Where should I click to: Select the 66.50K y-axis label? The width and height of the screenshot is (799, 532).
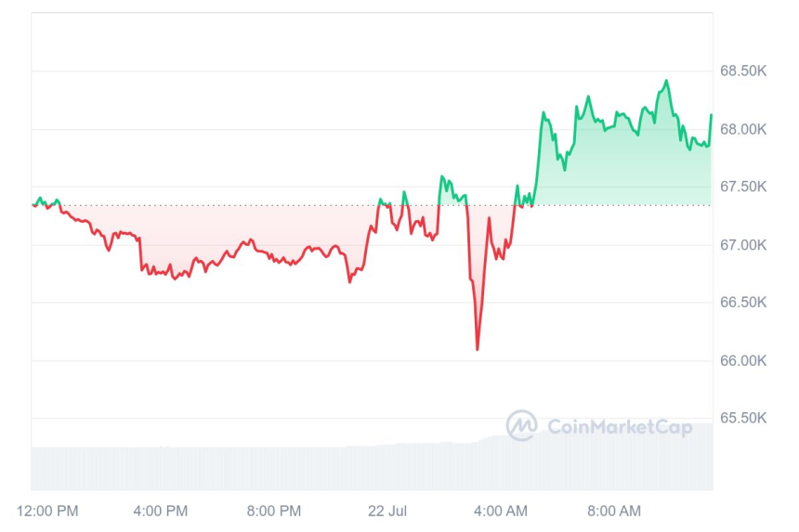click(x=742, y=303)
